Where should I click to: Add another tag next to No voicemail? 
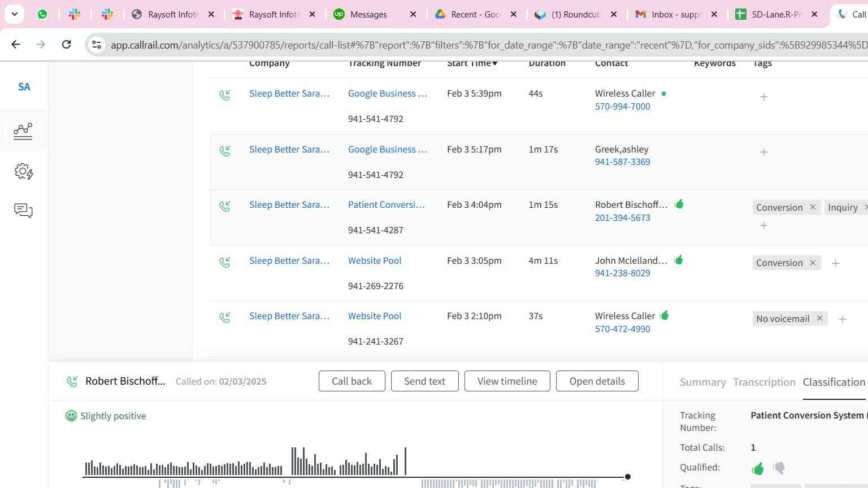[842, 319]
